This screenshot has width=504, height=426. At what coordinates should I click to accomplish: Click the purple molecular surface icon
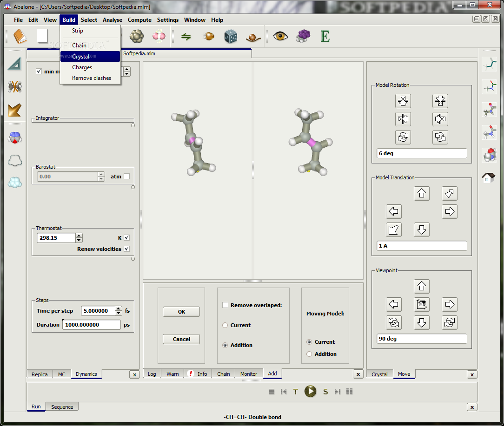(303, 36)
